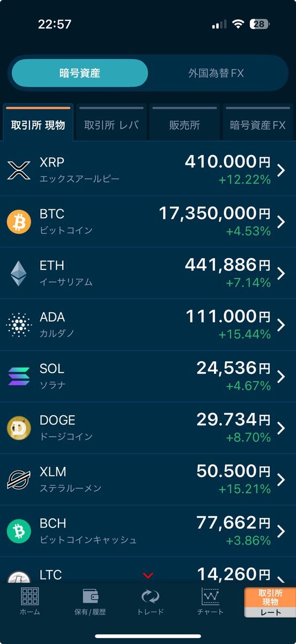Tap the Stellar Lumens XLM logo icon

pyautogui.click(x=19, y=479)
